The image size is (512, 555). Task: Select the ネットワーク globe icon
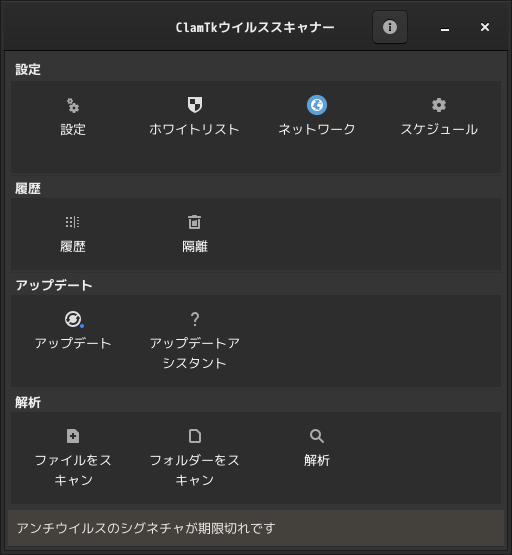317,105
